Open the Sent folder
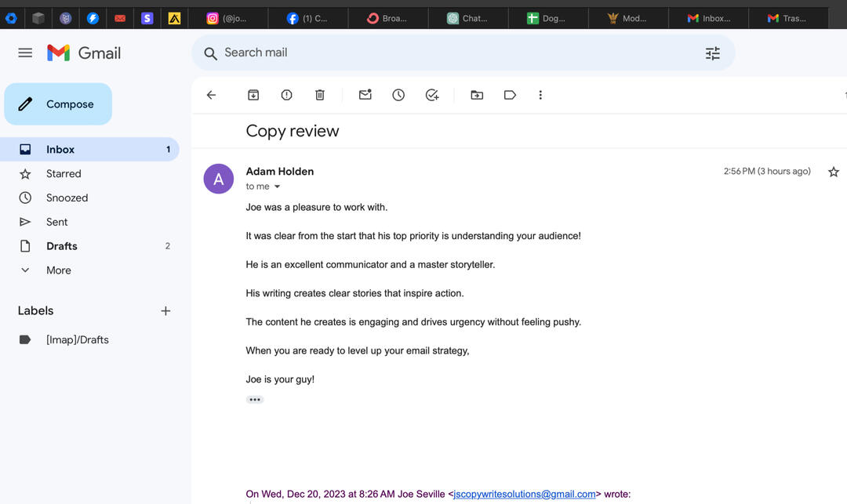This screenshot has width=847, height=504. [56, 222]
